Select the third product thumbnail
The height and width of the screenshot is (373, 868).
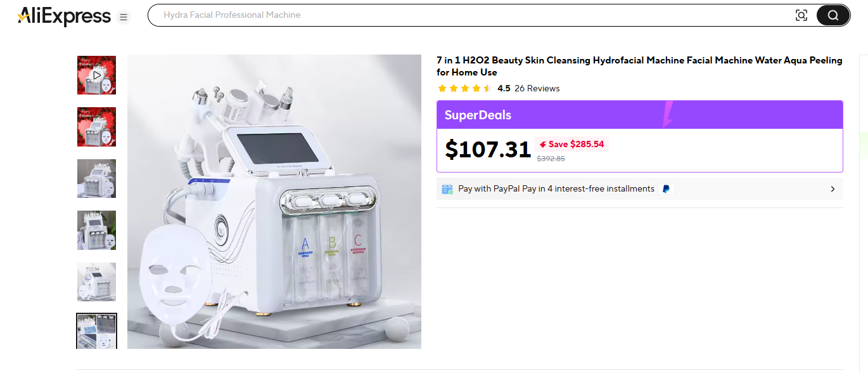point(96,178)
